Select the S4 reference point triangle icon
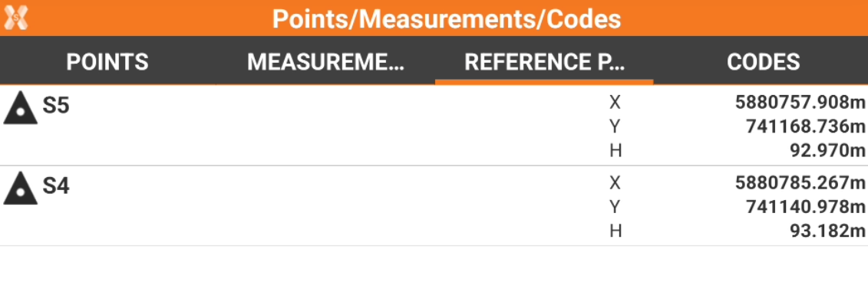The height and width of the screenshot is (292, 868). pos(21,189)
